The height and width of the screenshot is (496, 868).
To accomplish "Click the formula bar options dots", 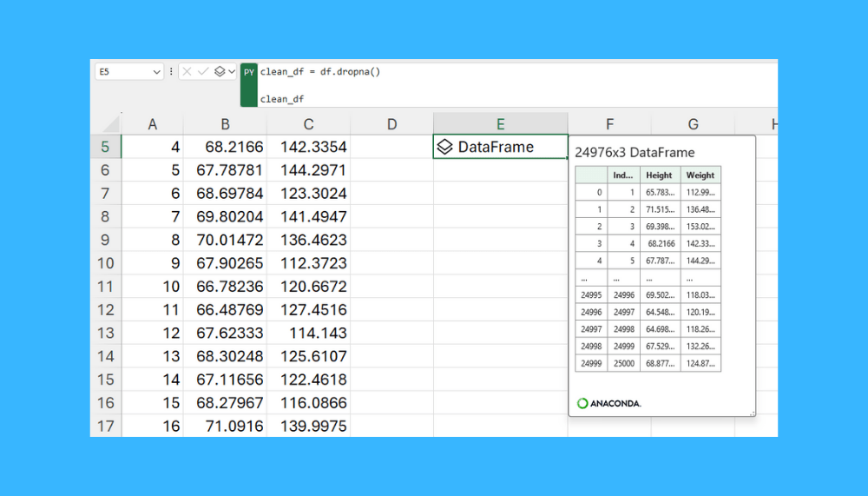I will [x=171, y=71].
